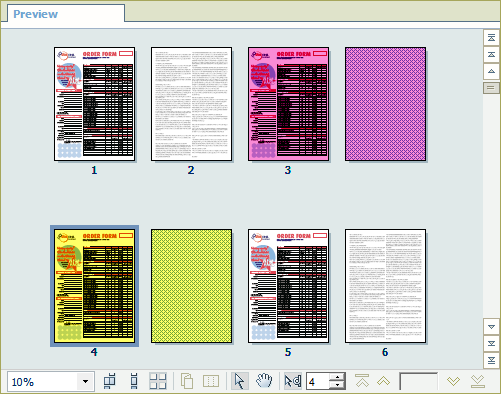Viewport: 501px width, 394px height.
Task: Activate the arrow selection pointer tool
Action: point(239,381)
